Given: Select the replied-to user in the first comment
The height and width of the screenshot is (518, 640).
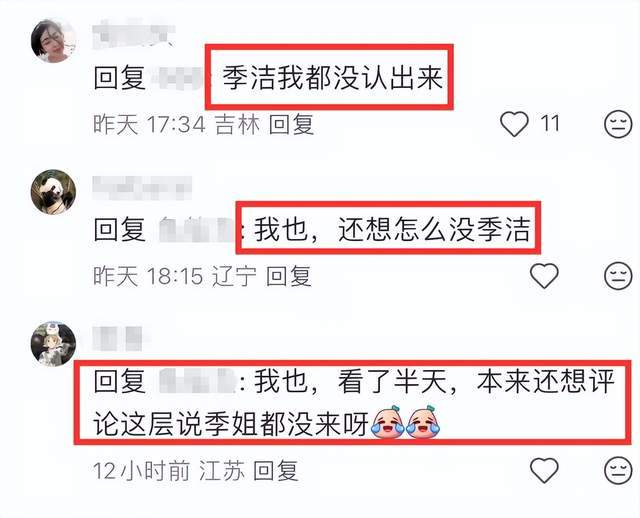Looking at the screenshot, I should pyautogui.click(x=178, y=78).
